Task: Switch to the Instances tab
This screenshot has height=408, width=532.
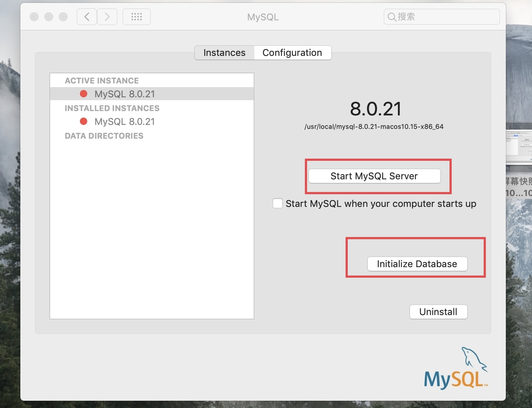Action: (x=224, y=53)
